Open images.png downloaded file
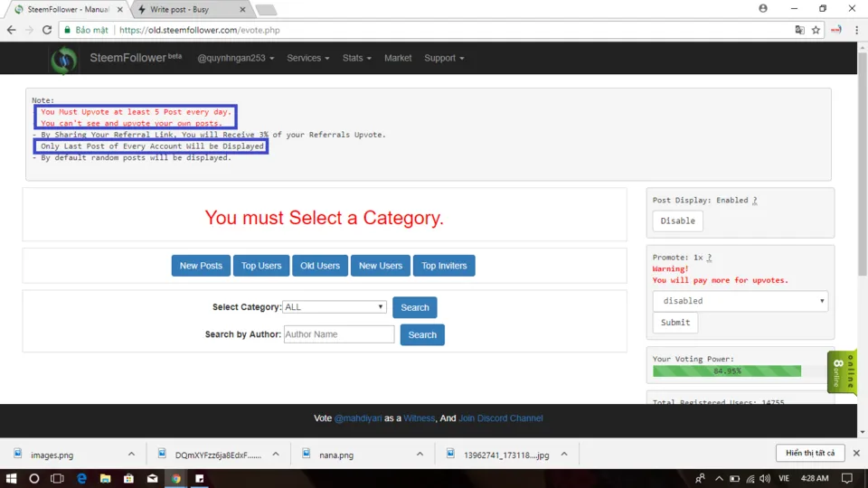Screen dimensions: 868x488 pyautogui.click(x=52, y=455)
